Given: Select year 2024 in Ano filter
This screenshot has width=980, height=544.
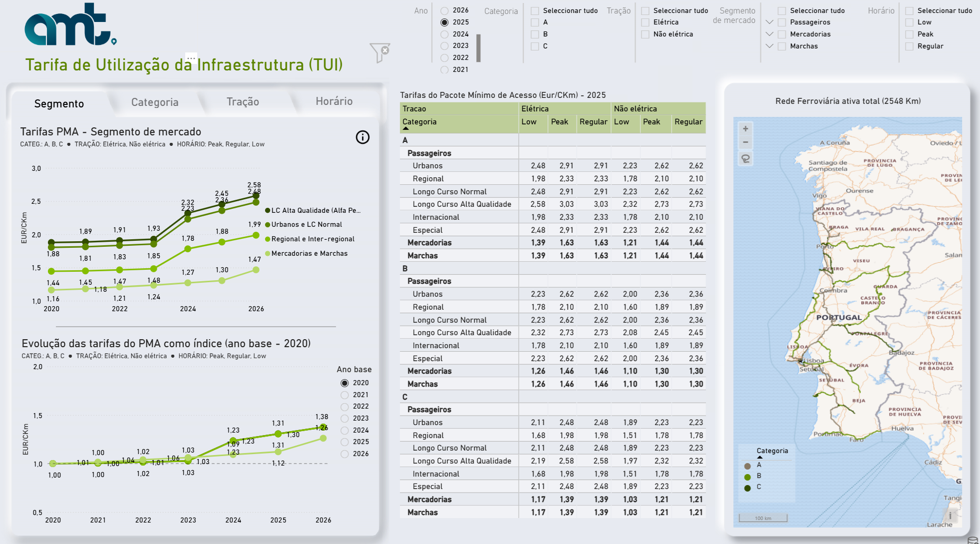Looking at the screenshot, I should (x=444, y=34).
